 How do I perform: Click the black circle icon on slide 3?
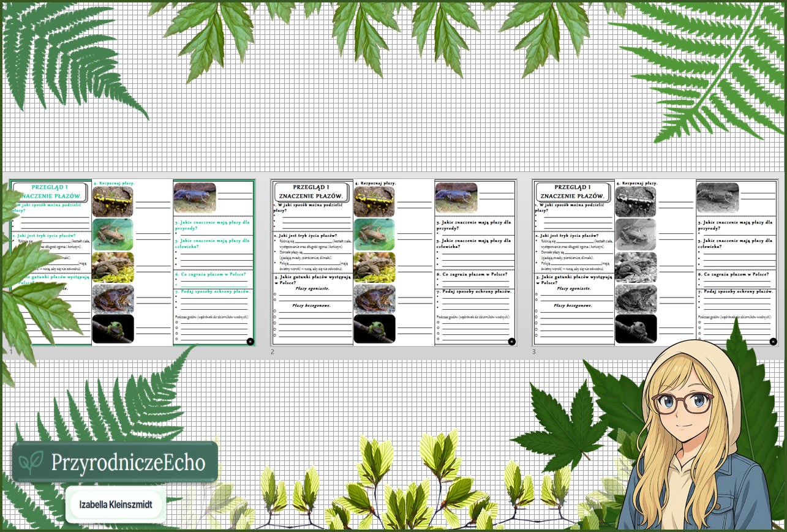774,342
